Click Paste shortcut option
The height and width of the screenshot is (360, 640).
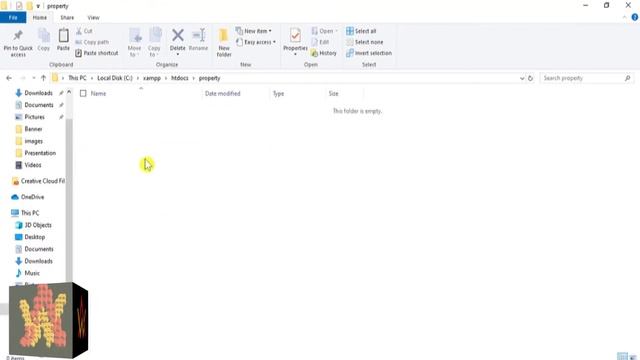click(x=97, y=53)
